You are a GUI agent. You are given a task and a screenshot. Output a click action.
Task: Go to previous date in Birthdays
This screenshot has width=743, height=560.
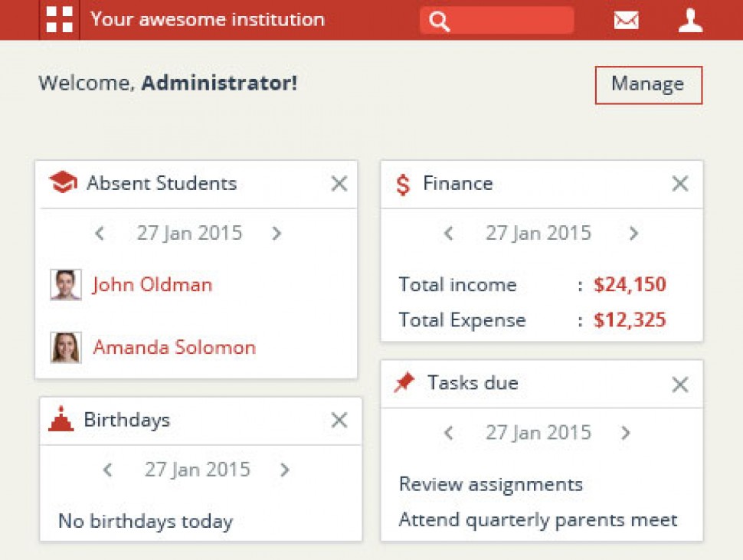[107, 470]
